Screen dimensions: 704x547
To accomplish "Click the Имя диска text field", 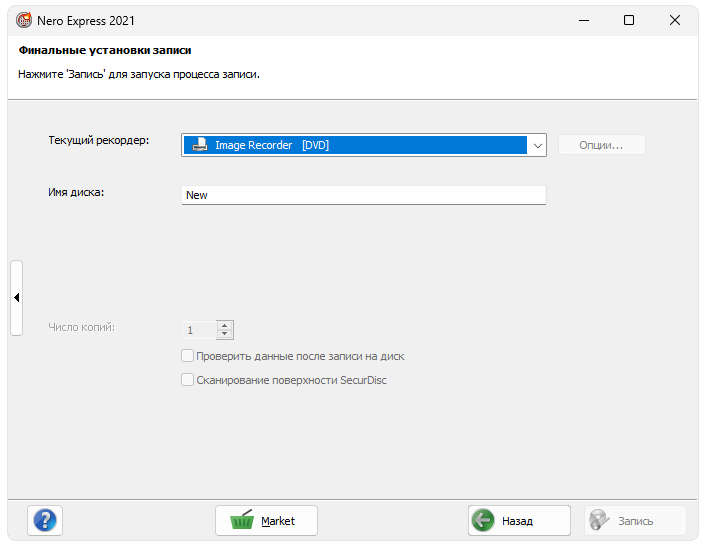I will pos(364,195).
